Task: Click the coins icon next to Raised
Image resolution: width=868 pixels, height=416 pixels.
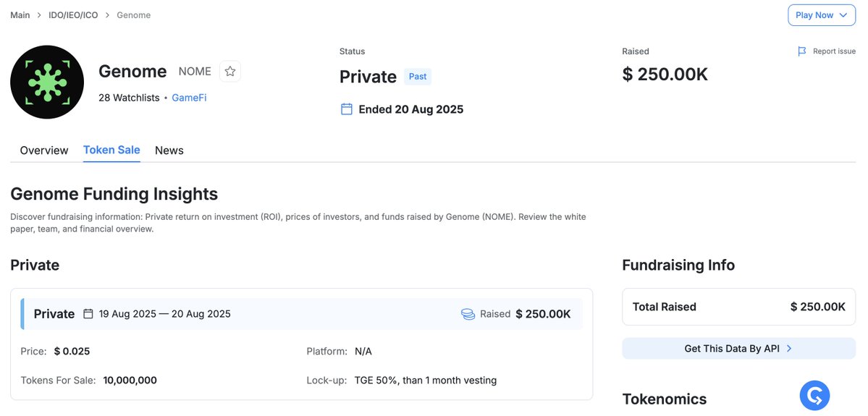Action: point(468,314)
